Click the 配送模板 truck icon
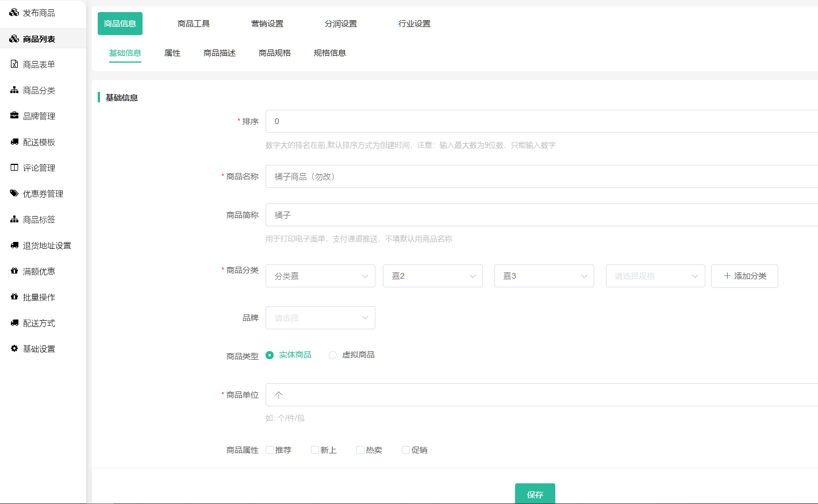This screenshot has width=818, height=504. tap(14, 142)
